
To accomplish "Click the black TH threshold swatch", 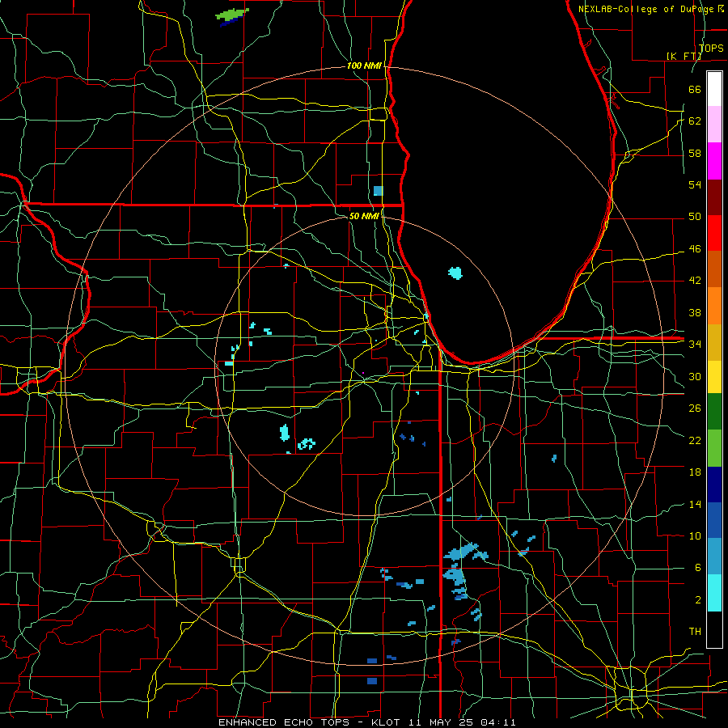I will [x=714, y=629].
